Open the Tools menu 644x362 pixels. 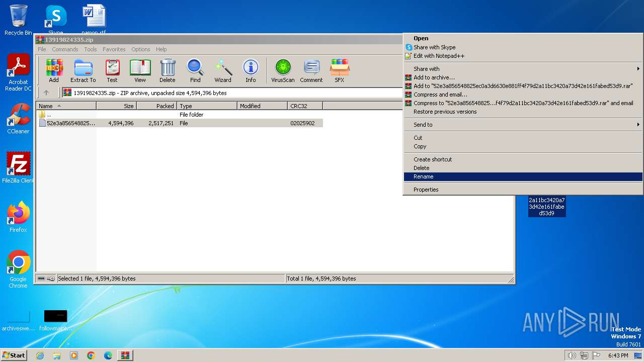click(91, 49)
